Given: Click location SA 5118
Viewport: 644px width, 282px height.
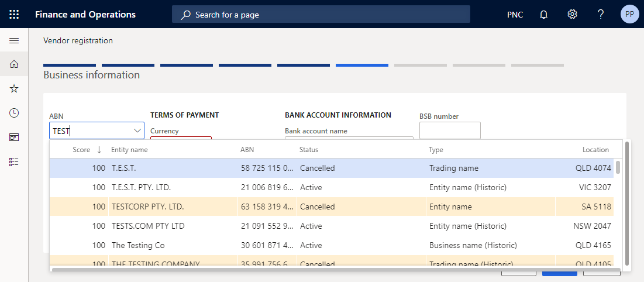Looking at the screenshot, I should point(598,207).
